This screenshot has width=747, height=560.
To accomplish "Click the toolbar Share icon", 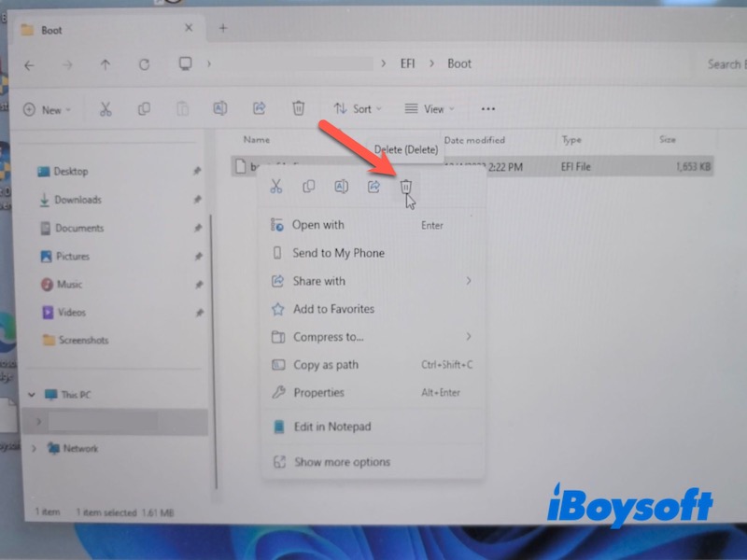I will 260,108.
